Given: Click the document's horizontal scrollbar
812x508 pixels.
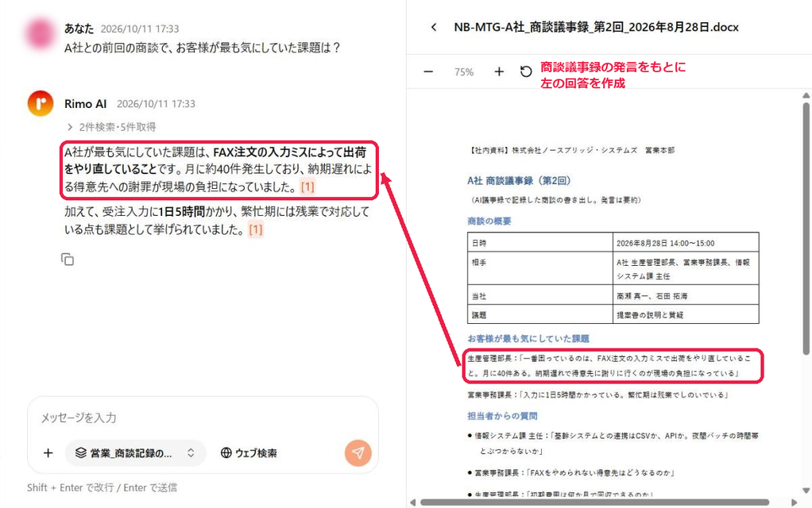Looking at the screenshot, I should [594, 502].
